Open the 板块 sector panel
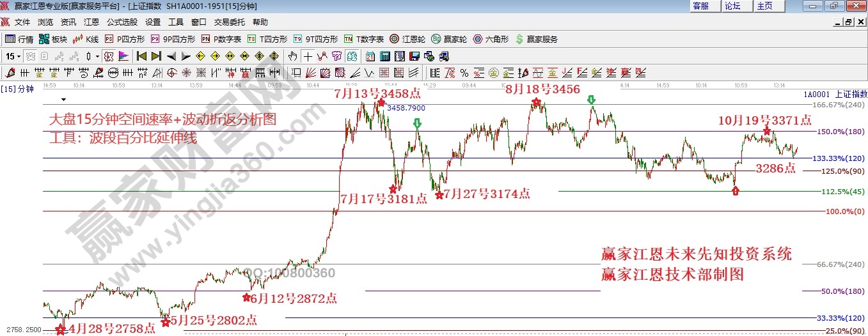The image size is (868, 336). pos(54,39)
